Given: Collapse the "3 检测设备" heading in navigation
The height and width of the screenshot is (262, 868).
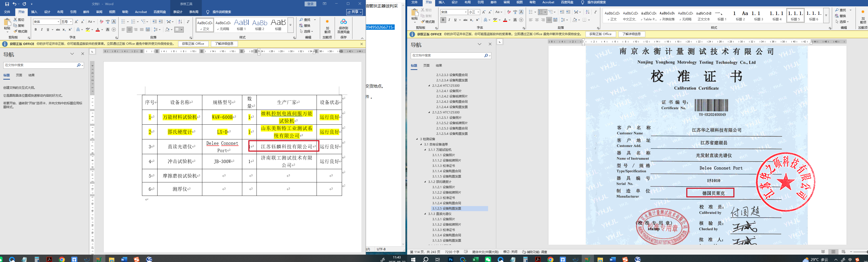Looking at the screenshot, I should click(x=417, y=139).
